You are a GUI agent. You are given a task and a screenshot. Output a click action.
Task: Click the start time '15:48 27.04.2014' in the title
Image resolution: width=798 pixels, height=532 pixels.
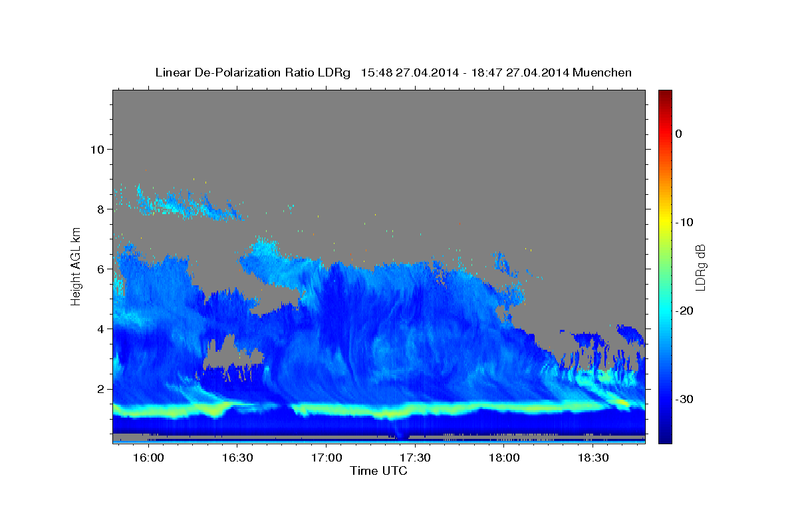pyautogui.click(x=410, y=72)
